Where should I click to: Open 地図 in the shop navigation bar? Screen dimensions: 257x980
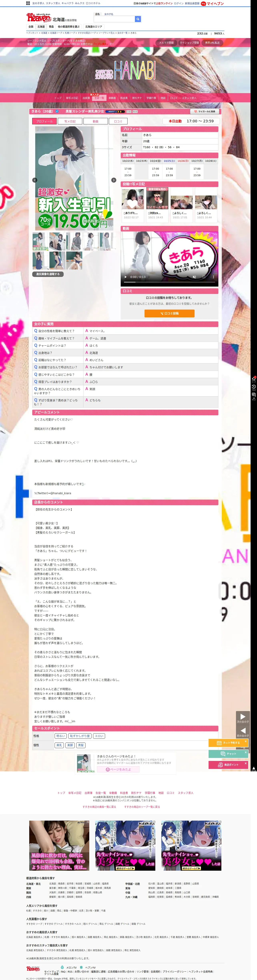(163, 98)
